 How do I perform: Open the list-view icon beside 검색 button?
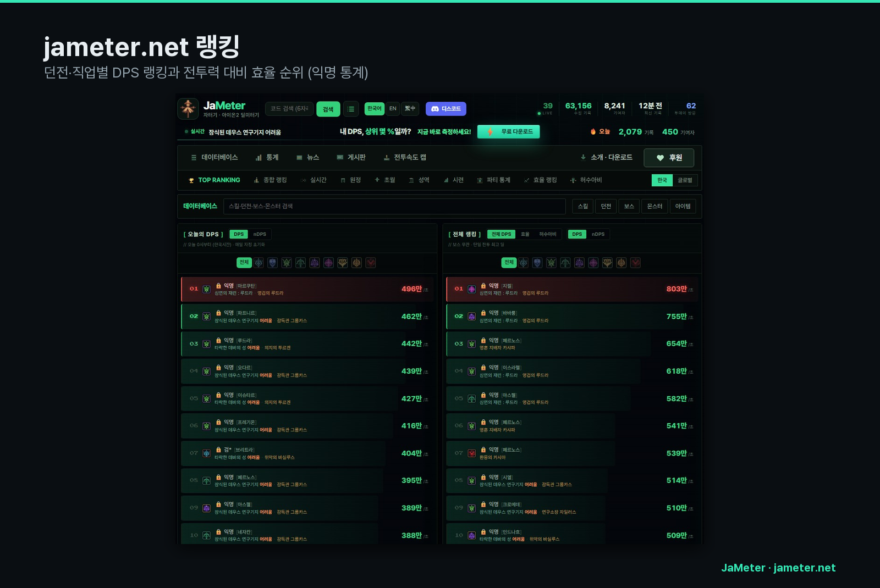[x=351, y=109]
